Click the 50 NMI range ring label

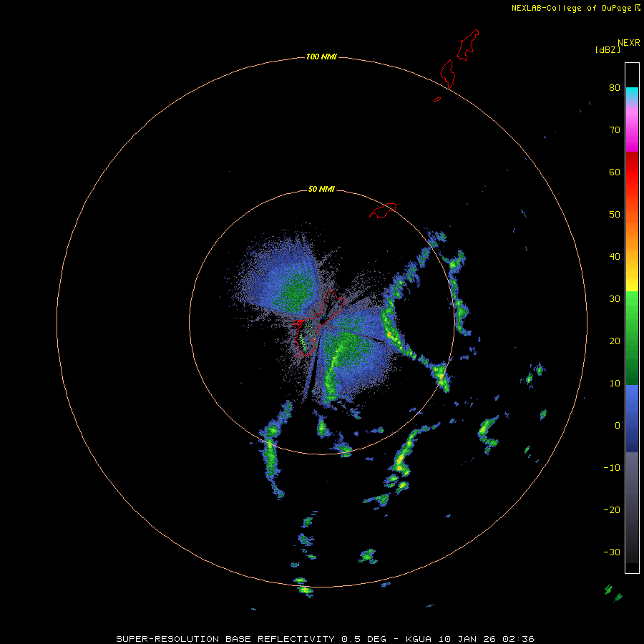321,190
